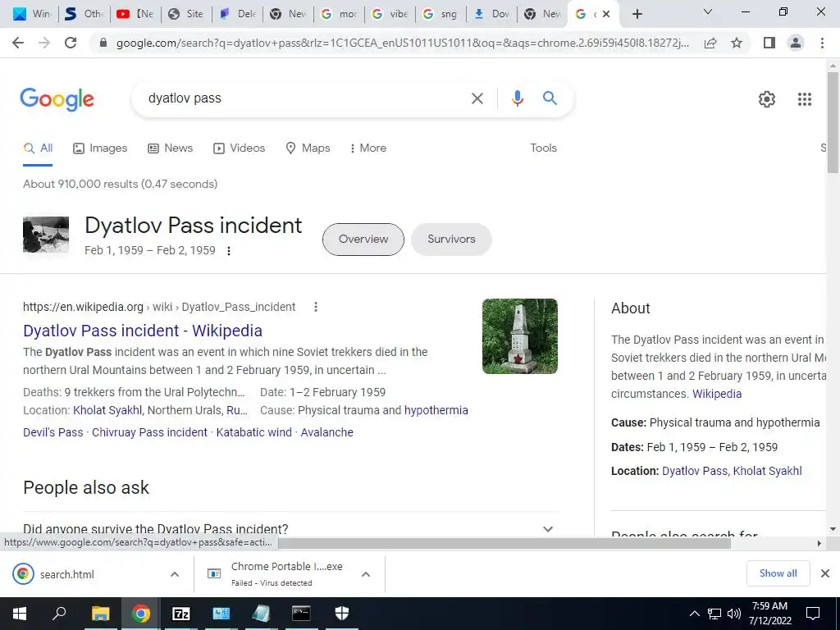Screen dimensions: 840x630
Task: Click the Dyatlov Pass incident header thumbnail
Action: pos(46,234)
